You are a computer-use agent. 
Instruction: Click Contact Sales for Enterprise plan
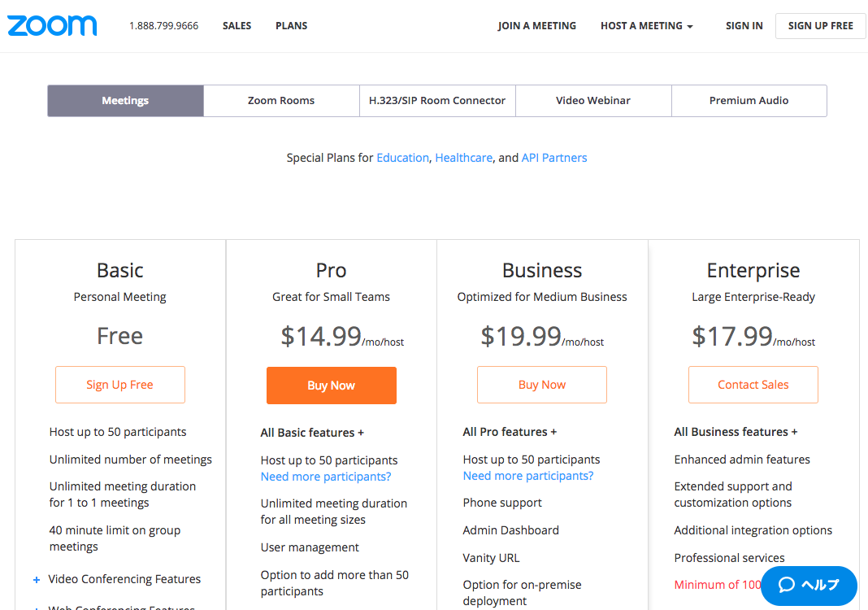tap(753, 385)
